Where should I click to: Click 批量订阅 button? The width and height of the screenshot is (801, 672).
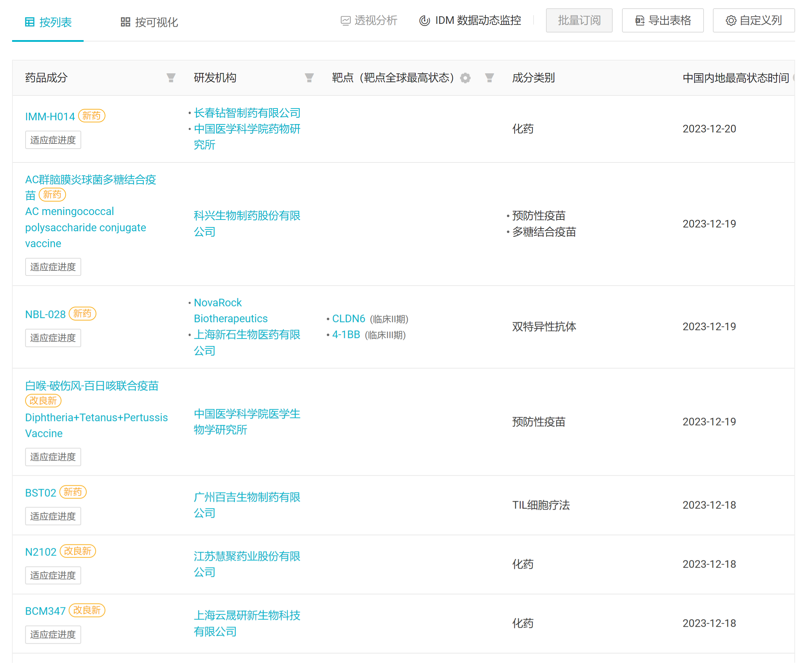[579, 21]
